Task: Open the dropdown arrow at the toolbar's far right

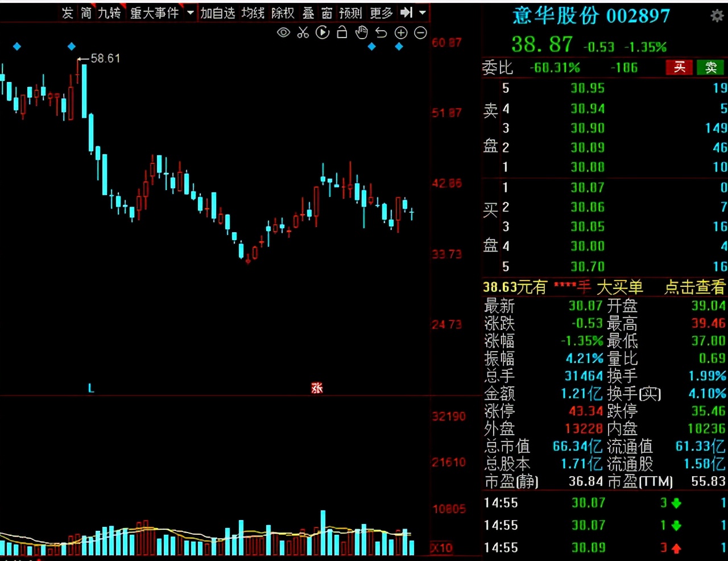Action: (x=422, y=13)
